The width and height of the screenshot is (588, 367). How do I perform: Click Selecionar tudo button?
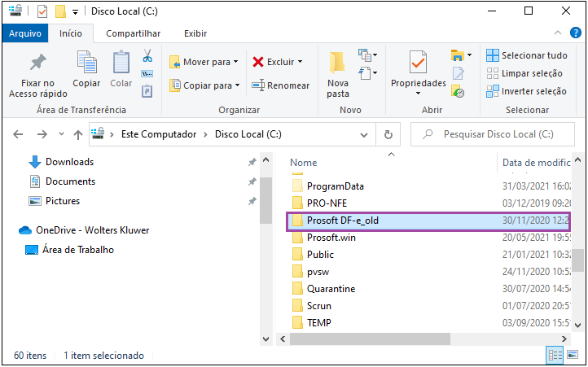(x=526, y=55)
